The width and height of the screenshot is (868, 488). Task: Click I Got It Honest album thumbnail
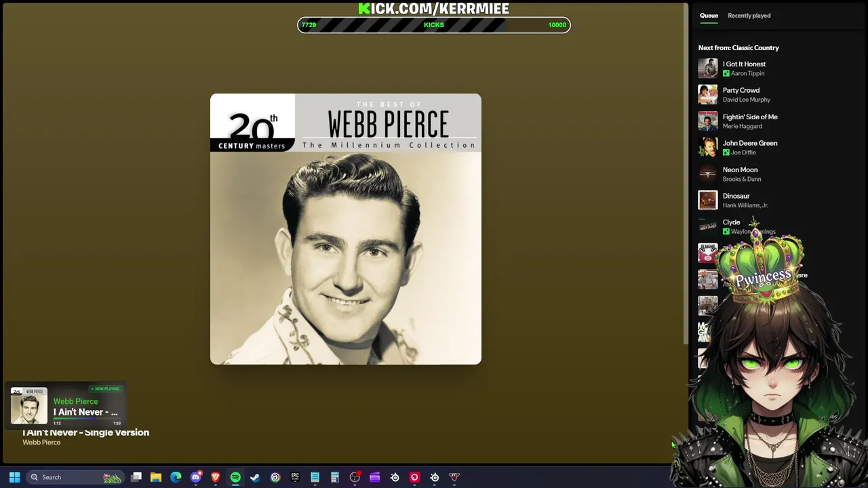click(x=708, y=68)
